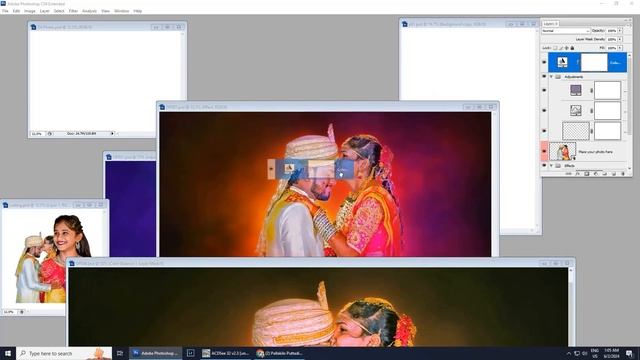Open the Layer Mask Density dropdown arrow
Screen dimensions: 640x360
click(x=620, y=39)
